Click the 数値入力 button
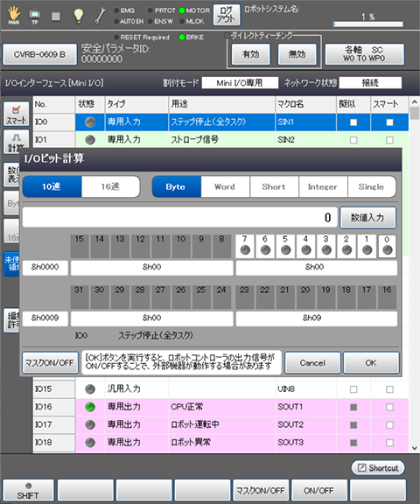 367,218
